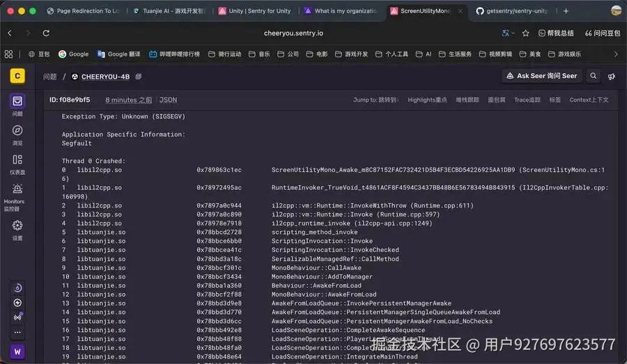Copy the CHEERYOU-4B short ID icon
This screenshot has width=627, height=364.
pos(139,77)
